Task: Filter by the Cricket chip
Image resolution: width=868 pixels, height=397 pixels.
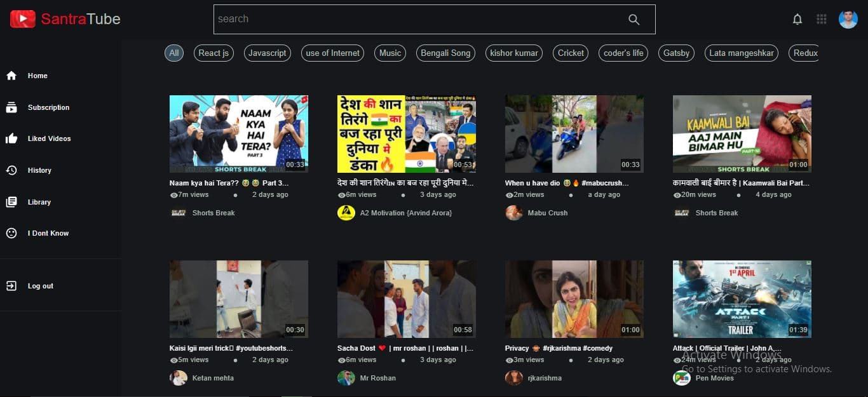Action: point(571,53)
